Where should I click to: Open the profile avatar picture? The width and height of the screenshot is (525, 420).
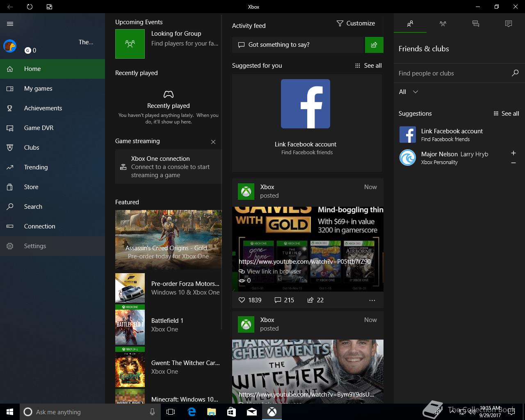coord(10,46)
